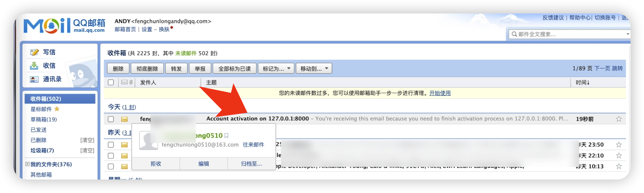The height and width of the screenshot is (193, 644).
Task: Click the QQ Mail logo
Action: pyautogui.click(x=64, y=25)
